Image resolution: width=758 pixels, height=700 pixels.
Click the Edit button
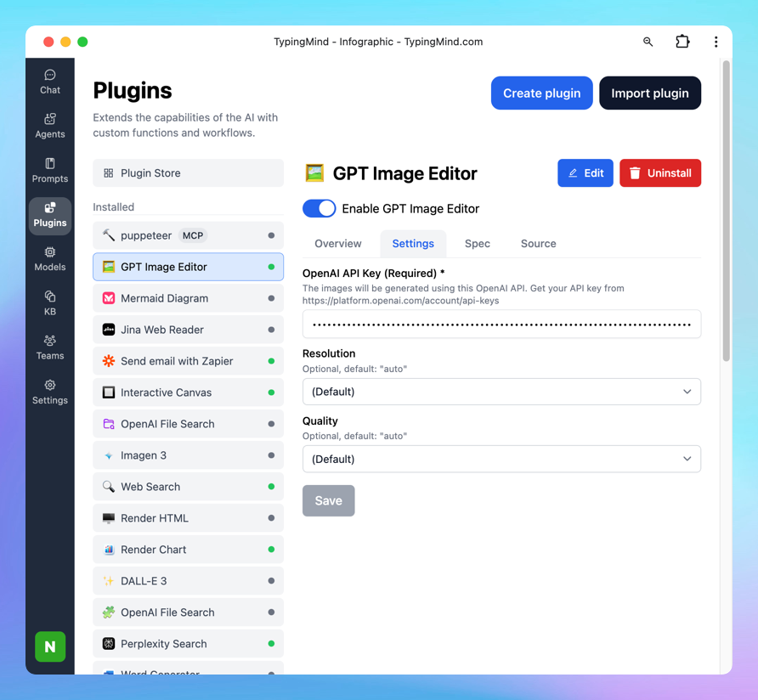pyautogui.click(x=585, y=173)
